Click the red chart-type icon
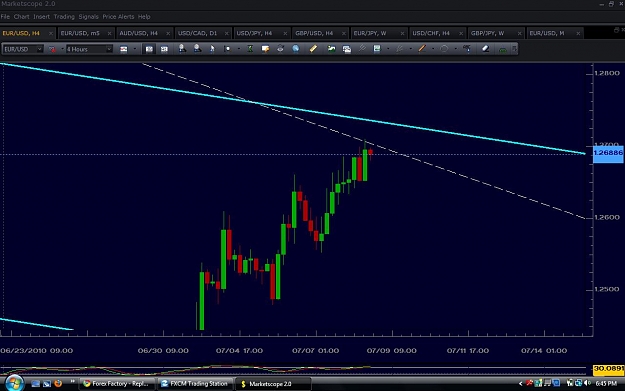Screen dimensions: 625x391 52,49
